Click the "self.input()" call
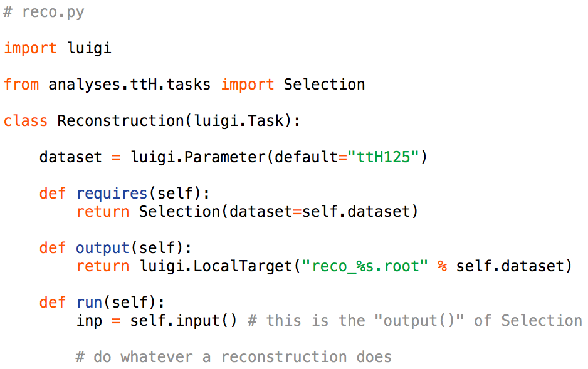 pyautogui.click(x=184, y=321)
